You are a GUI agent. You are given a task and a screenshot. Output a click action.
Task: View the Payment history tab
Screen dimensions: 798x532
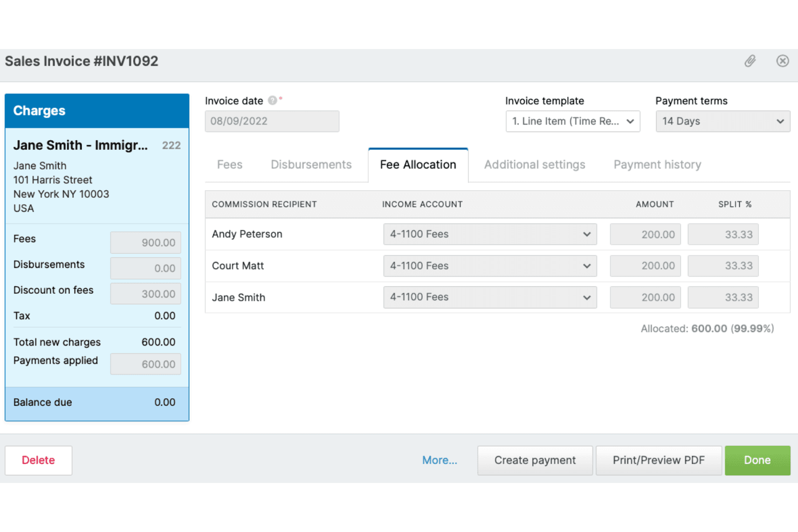(x=657, y=165)
